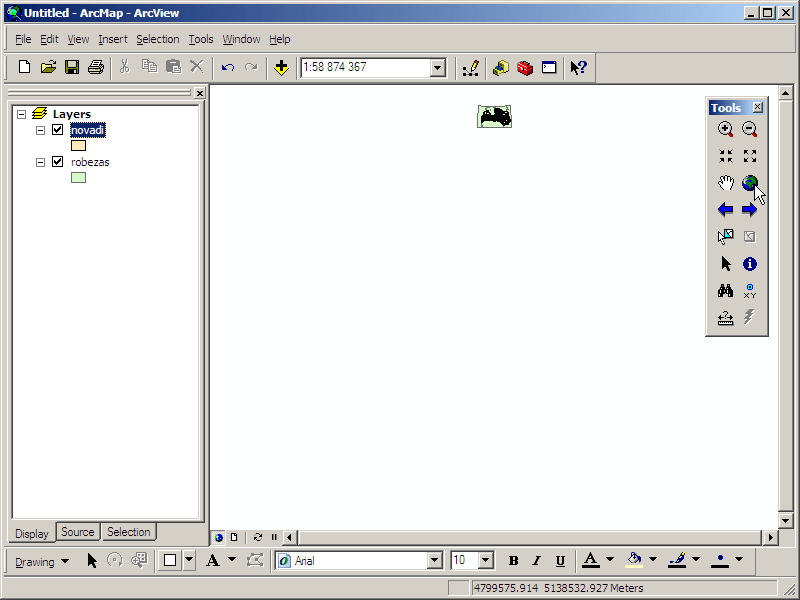Click the Go To XY icon

(x=749, y=291)
